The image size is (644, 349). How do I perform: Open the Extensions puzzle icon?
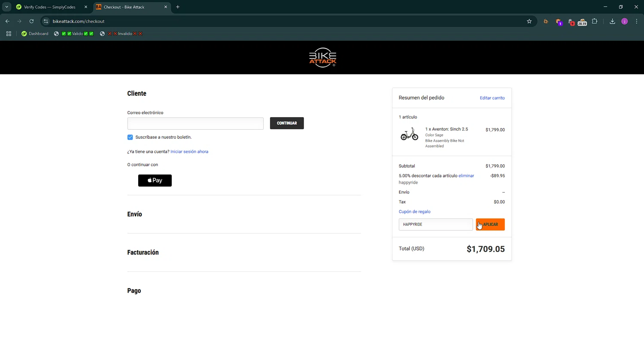(595, 21)
